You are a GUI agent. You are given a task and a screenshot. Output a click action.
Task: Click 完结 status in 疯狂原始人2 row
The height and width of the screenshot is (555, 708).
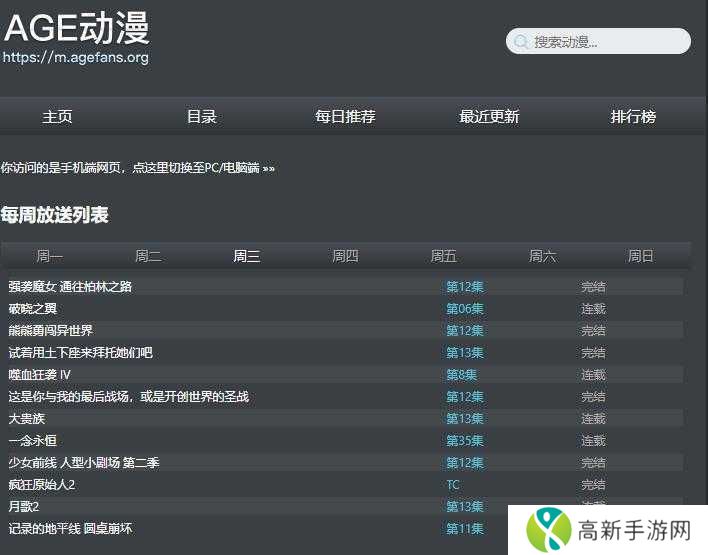click(x=593, y=485)
